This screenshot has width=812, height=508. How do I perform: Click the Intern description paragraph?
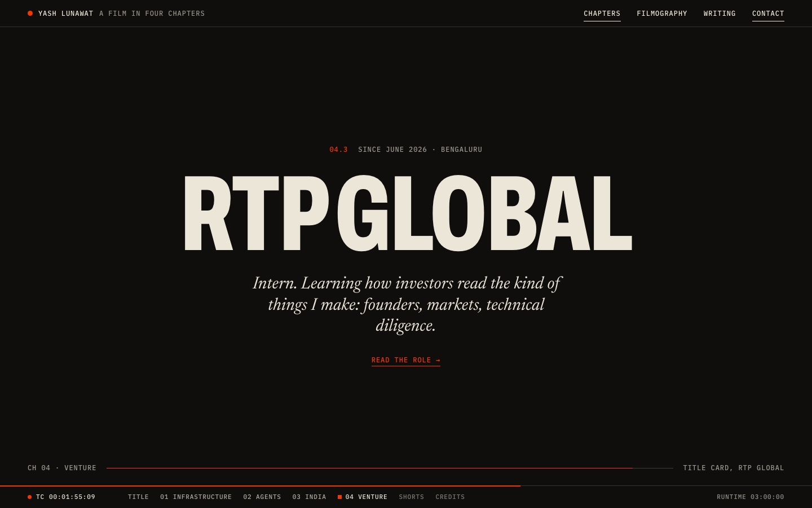(406, 304)
